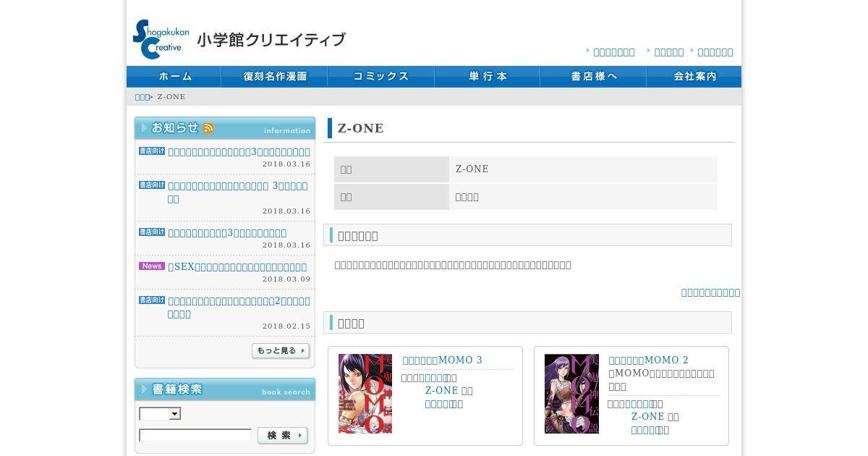Click the Z-ONE page heading
The height and width of the screenshot is (456, 868).
pyautogui.click(x=361, y=128)
